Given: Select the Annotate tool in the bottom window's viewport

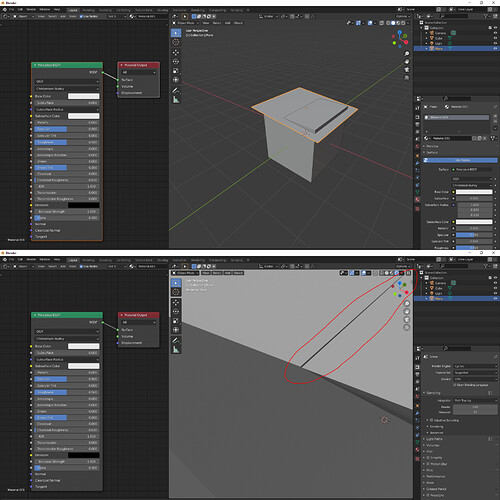Looking at the screenshot, I should (176, 340).
